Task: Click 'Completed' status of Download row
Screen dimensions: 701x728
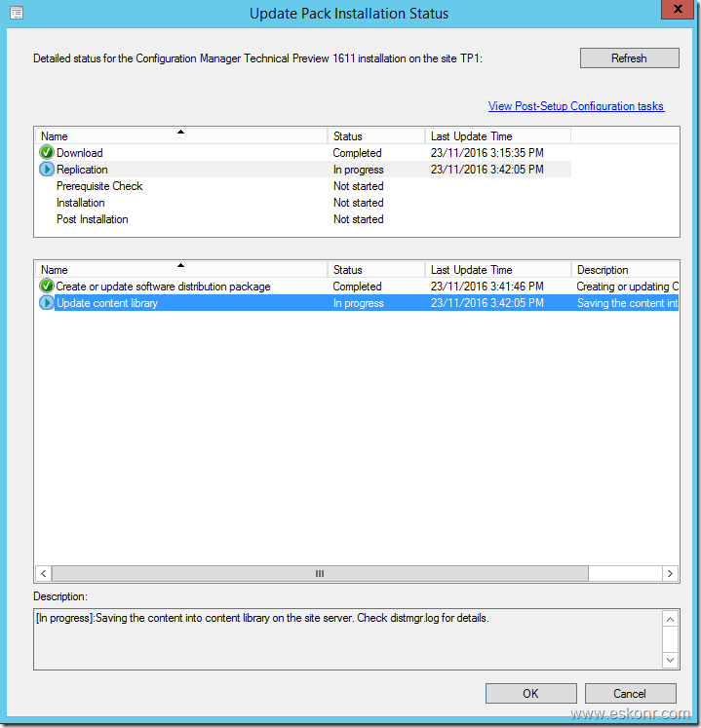Action: pos(357,153)
